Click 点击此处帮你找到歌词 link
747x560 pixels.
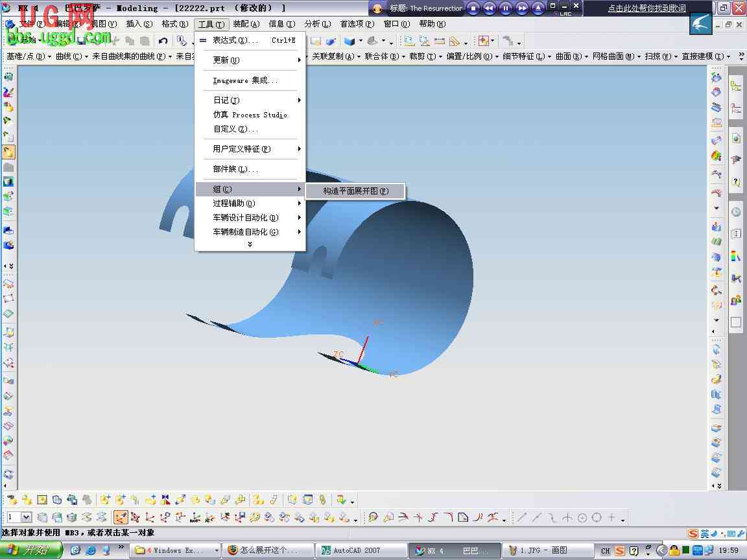[646, 8]
